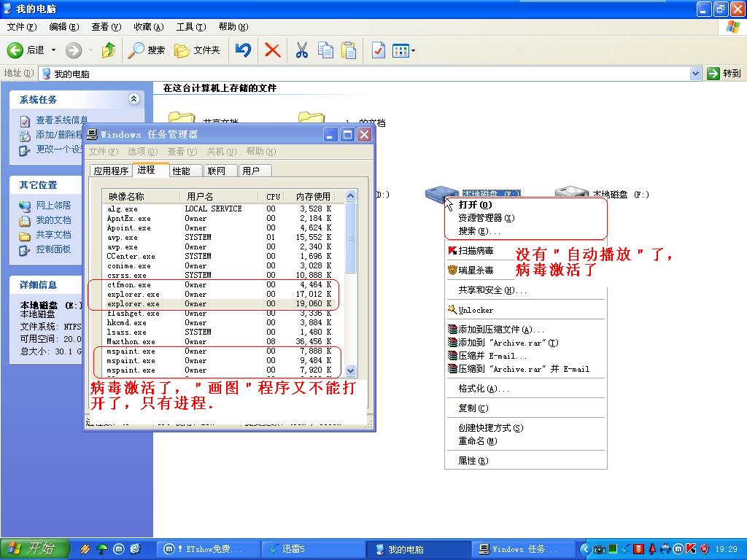The height and width of the screenshot is (560, 747).
Task: Click the Cut scissors icon
Action: 301,50
